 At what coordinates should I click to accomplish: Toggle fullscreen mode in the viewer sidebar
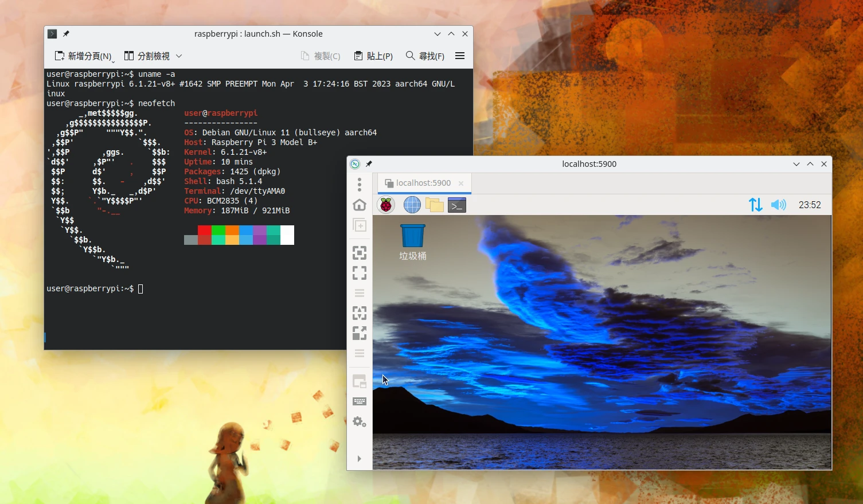point(360,273)
